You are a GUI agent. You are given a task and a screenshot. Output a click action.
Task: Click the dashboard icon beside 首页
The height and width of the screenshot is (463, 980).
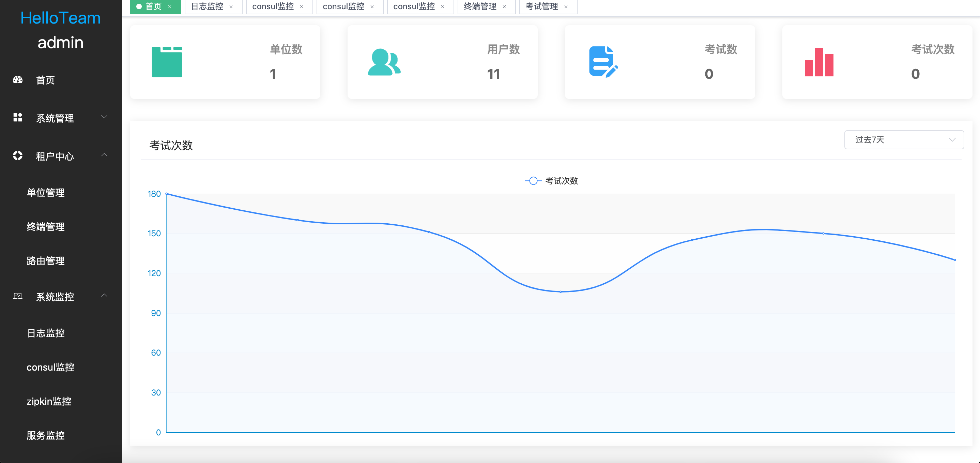[x=18, y=79]
